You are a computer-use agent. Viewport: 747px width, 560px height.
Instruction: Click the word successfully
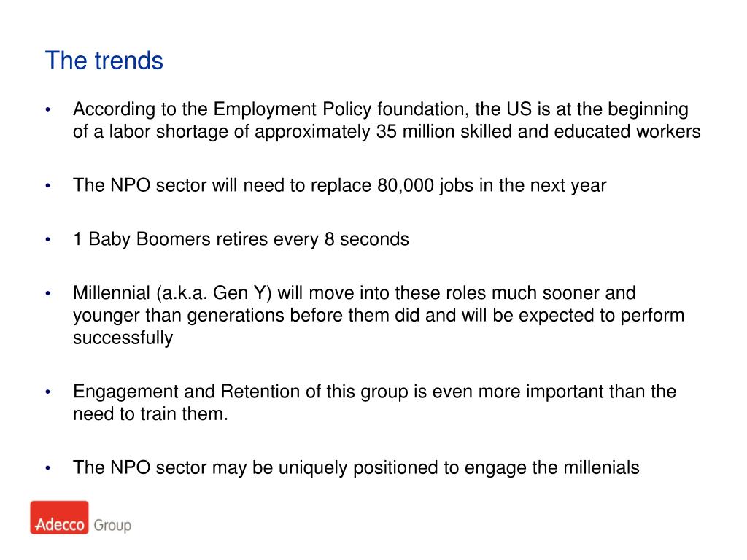point(123,338)
